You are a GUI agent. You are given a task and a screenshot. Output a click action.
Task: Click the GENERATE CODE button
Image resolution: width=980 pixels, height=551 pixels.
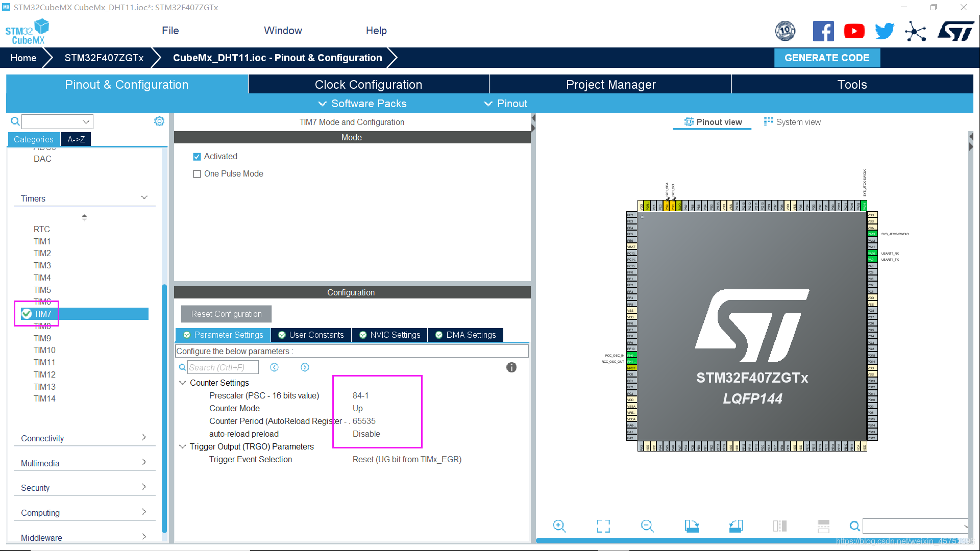click(827, 58)
